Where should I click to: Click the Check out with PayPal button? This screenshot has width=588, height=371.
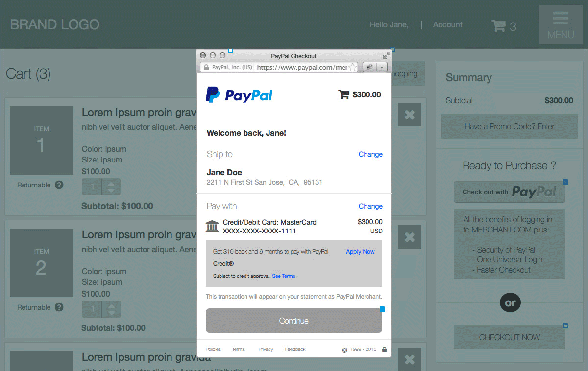click(510, 191)
